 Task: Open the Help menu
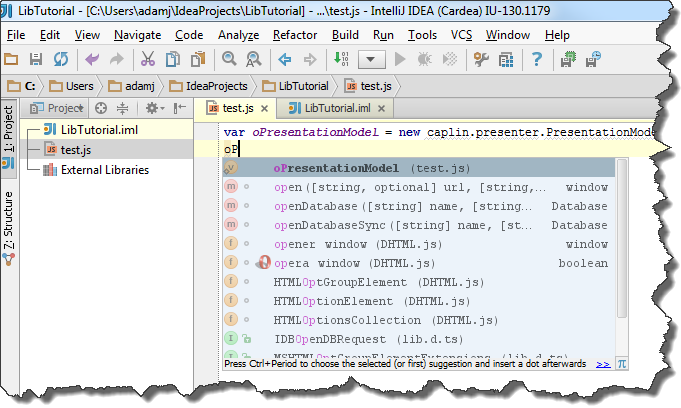click(x=557, y=35)
